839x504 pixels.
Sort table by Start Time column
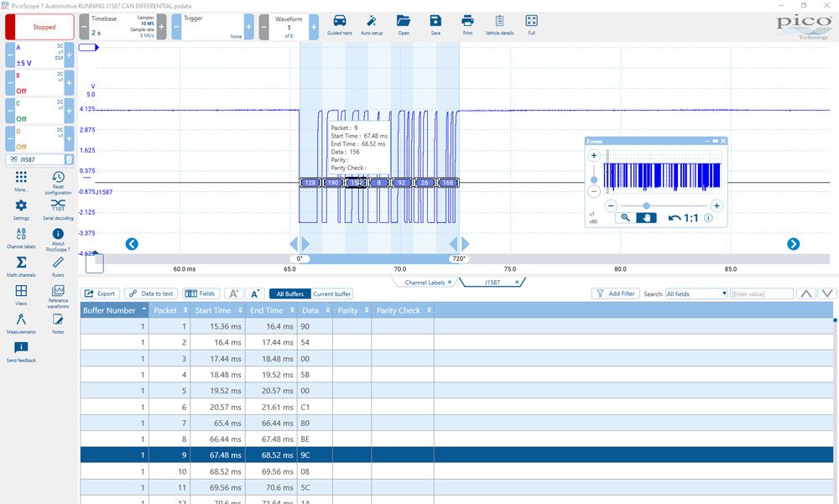click(x=218, y=310)
